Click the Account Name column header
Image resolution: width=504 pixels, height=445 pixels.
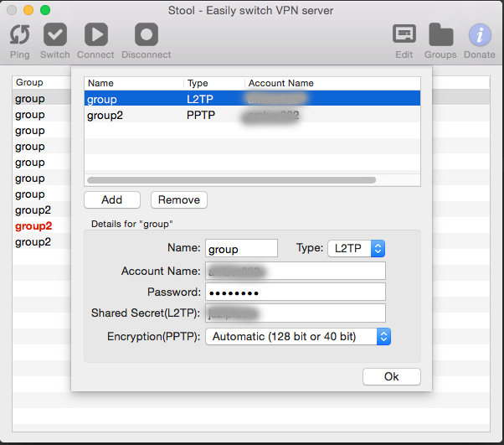332,83
